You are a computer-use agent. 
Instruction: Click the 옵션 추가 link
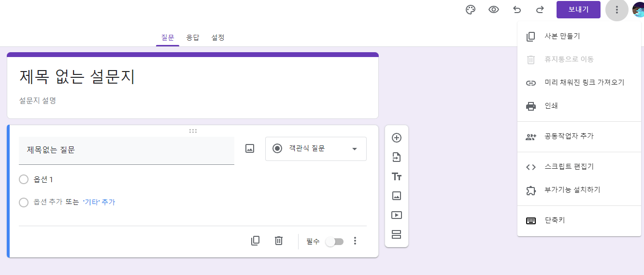pyautogui.click(x=48, y=202)
